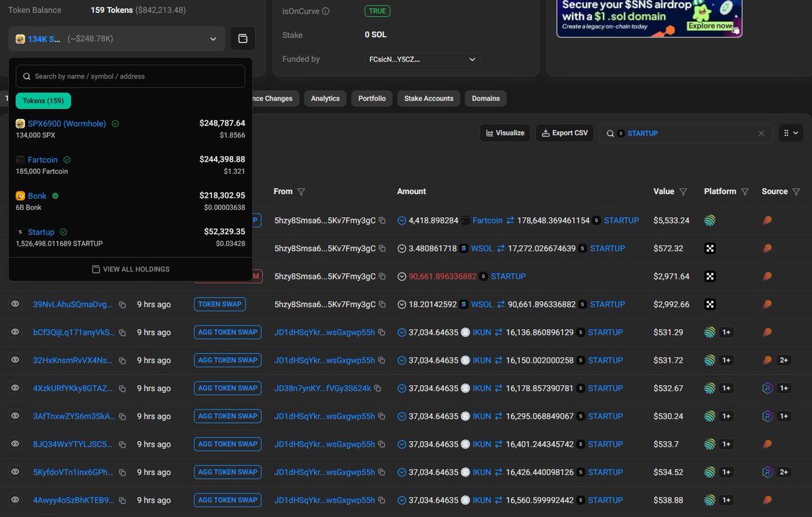Toggle eye icon for 4Awyy4oSzBhKTEB9 row
The image size is (812, 517).
click(x=15, y=500)
